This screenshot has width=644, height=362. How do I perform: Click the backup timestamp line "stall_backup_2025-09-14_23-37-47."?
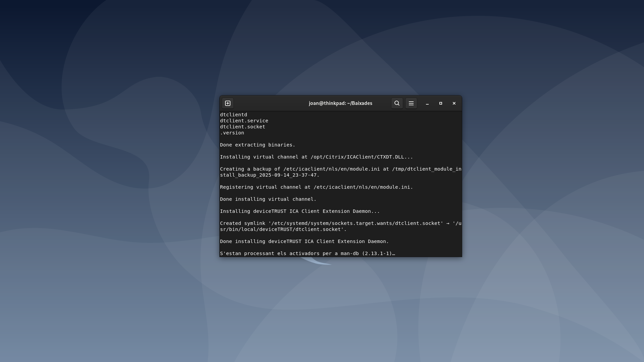click(x=270, y=175)
